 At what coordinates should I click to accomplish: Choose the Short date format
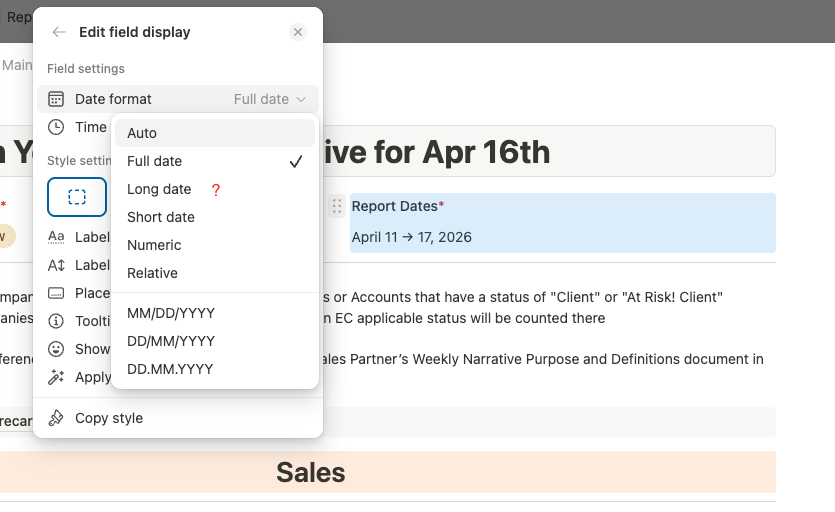[161, 217]
